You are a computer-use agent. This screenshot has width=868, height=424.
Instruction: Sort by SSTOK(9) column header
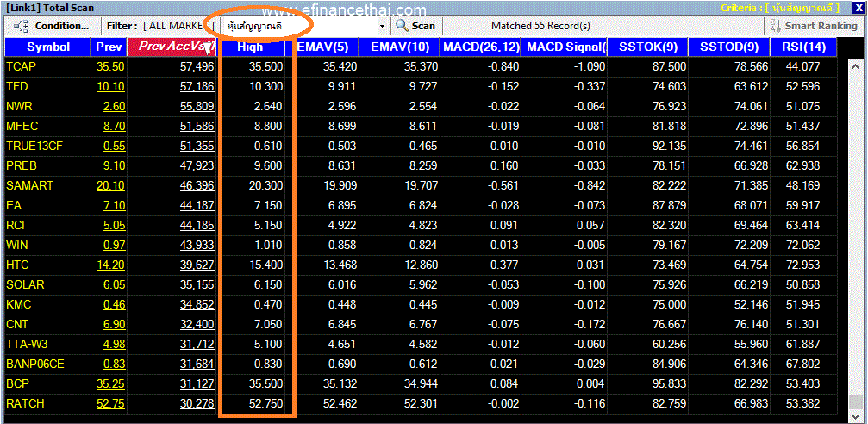point(646,47)
